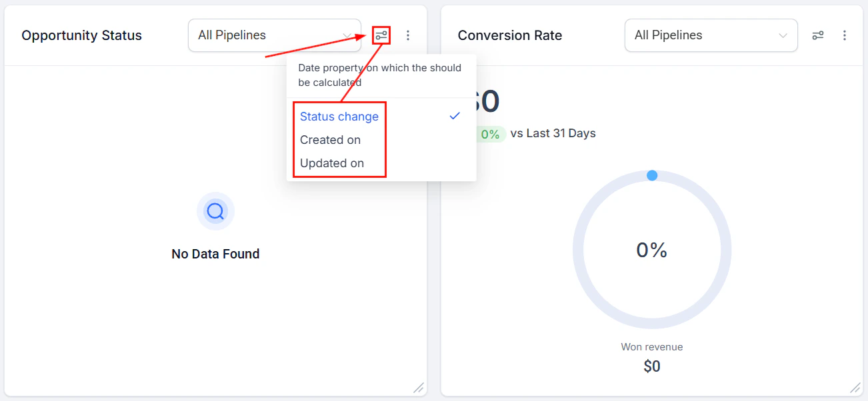Open the three-dot options menu for Opportunity Status
Screen dimensions: 868x401
pos(408,35)
